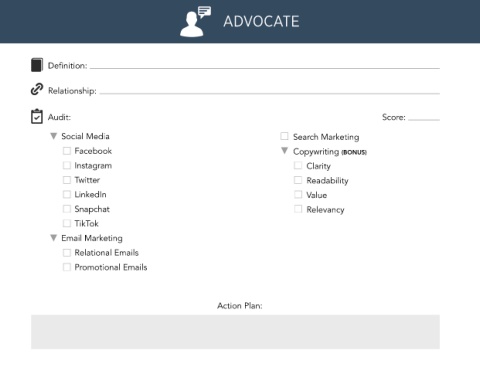Collapse the Email Marketing section triangle
480x371 pixels.
pos(53,238)
